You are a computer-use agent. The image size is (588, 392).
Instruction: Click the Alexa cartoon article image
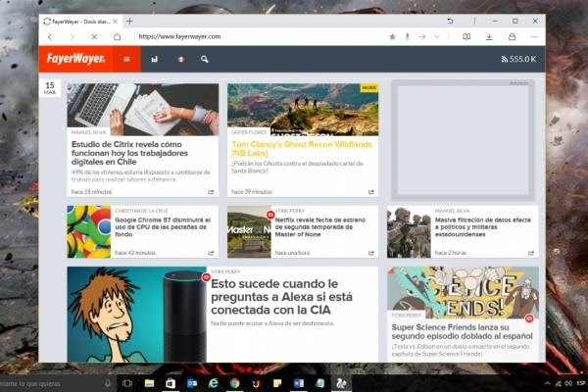tap(137, 315)
